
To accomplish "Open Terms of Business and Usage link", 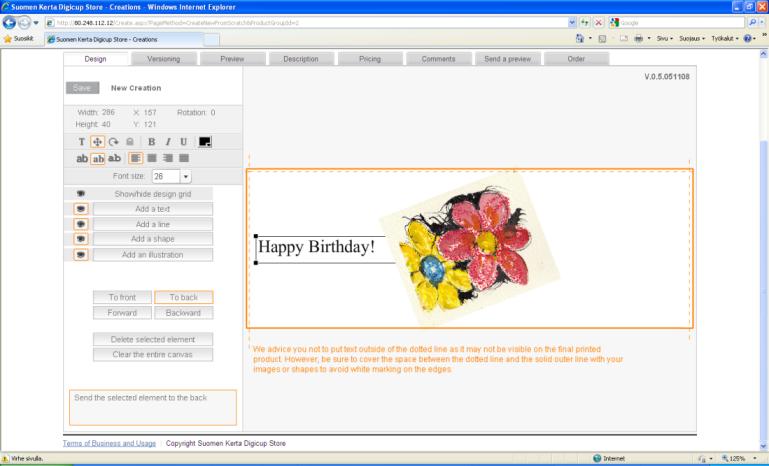I will point(109,443).
